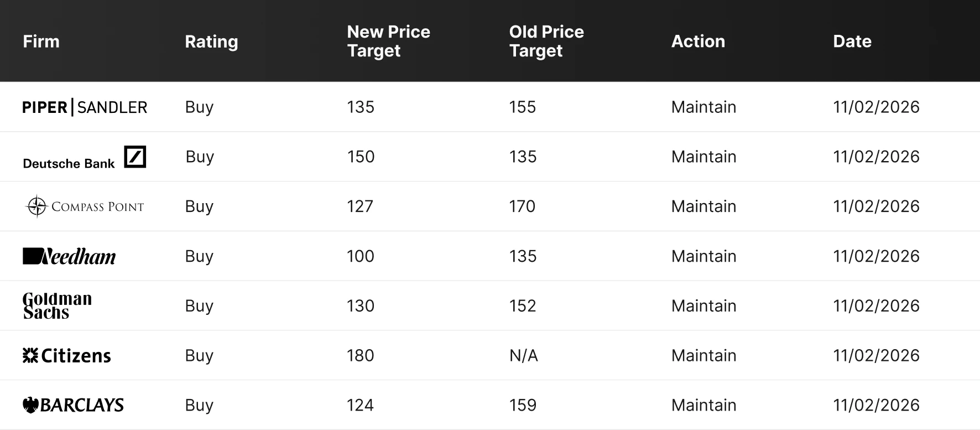
Task: Select Compass Point's old target 170
Action: coord(522,206)
